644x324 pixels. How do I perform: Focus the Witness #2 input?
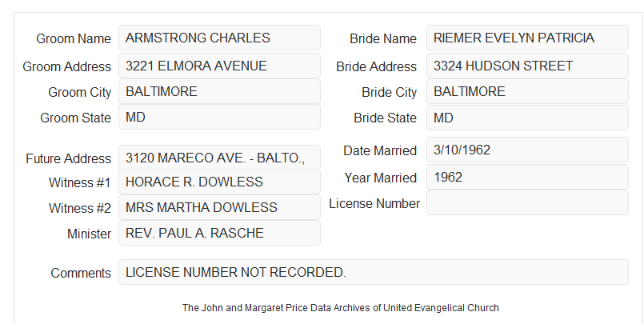pos(219,207)
